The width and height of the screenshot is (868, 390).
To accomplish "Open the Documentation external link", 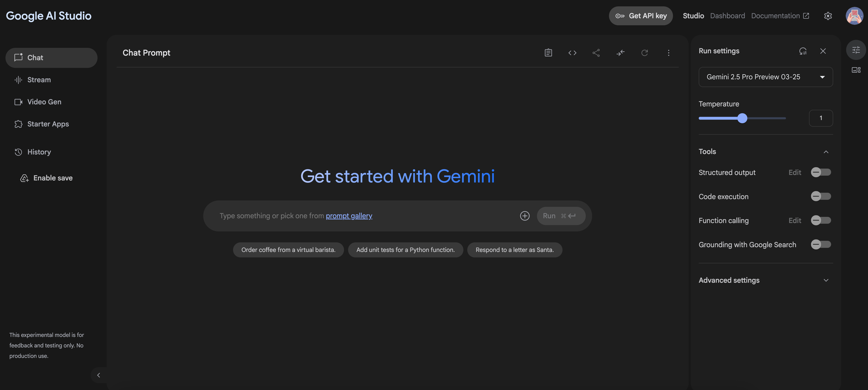I will click(x=780, y=16).
